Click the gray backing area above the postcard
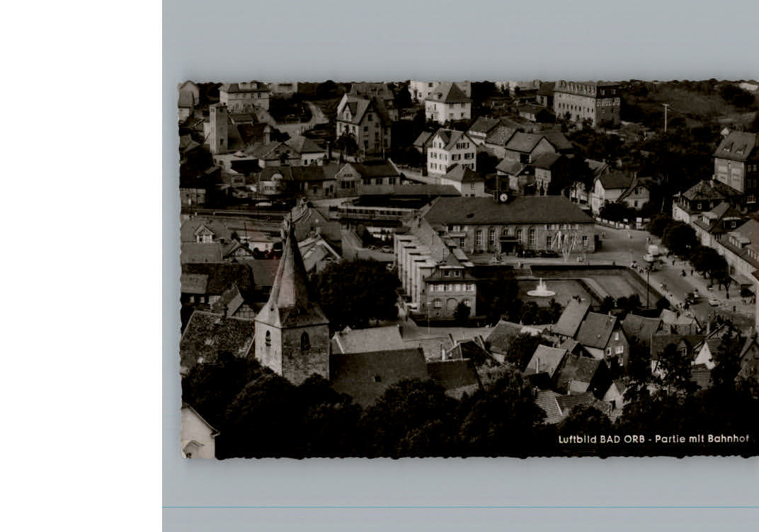The width and height of the screenshot is (759, 532). coord(460,39)
